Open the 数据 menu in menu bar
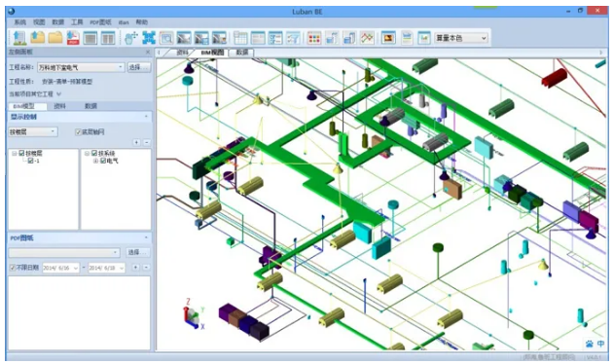This screenshot has width=614, height=364. pos(58,22)
